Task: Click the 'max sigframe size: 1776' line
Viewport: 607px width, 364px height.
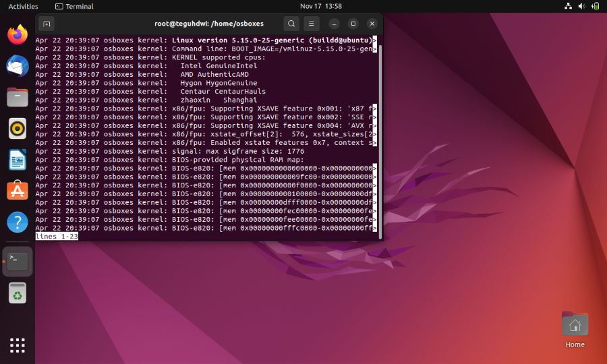Action: 170,151
